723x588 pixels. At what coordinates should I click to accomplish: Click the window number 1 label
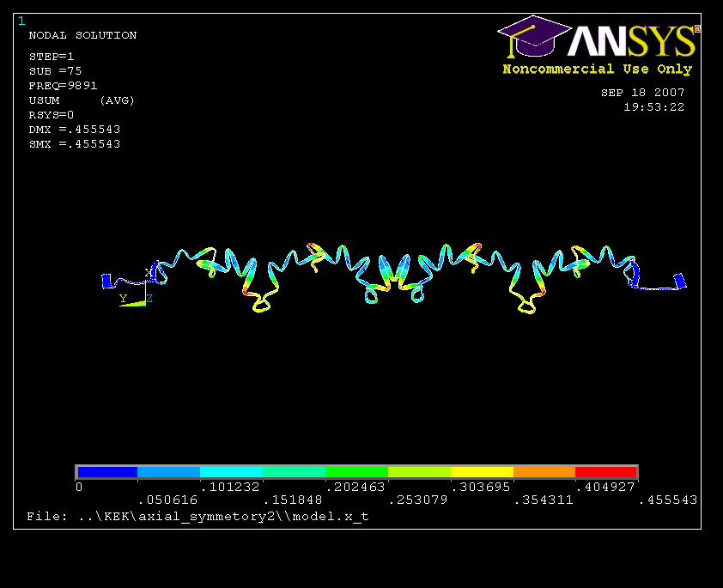pyautogui.click(x=21, y=21)
